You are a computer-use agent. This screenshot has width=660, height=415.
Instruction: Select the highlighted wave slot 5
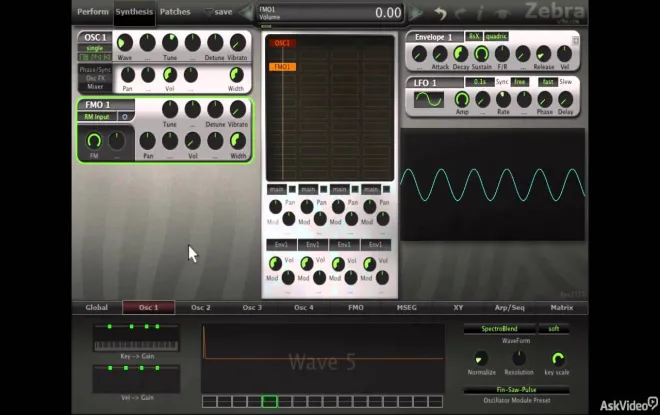tap(269, 402)
